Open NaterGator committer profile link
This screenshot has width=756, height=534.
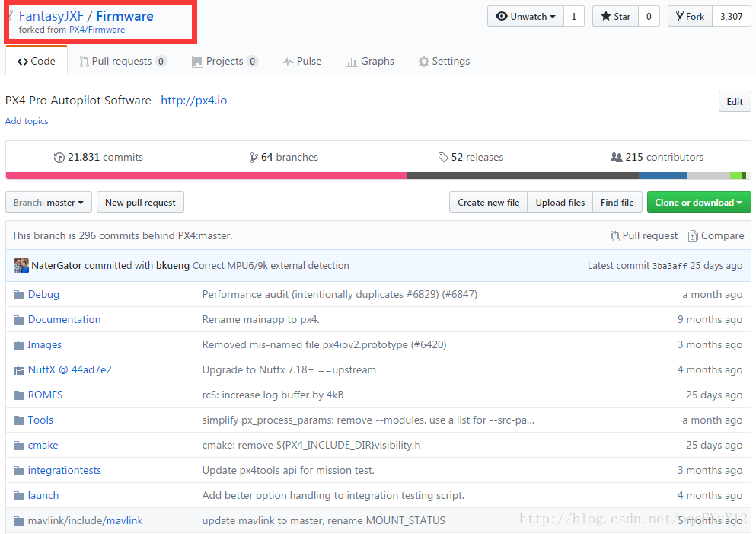[x=56, y=265]
